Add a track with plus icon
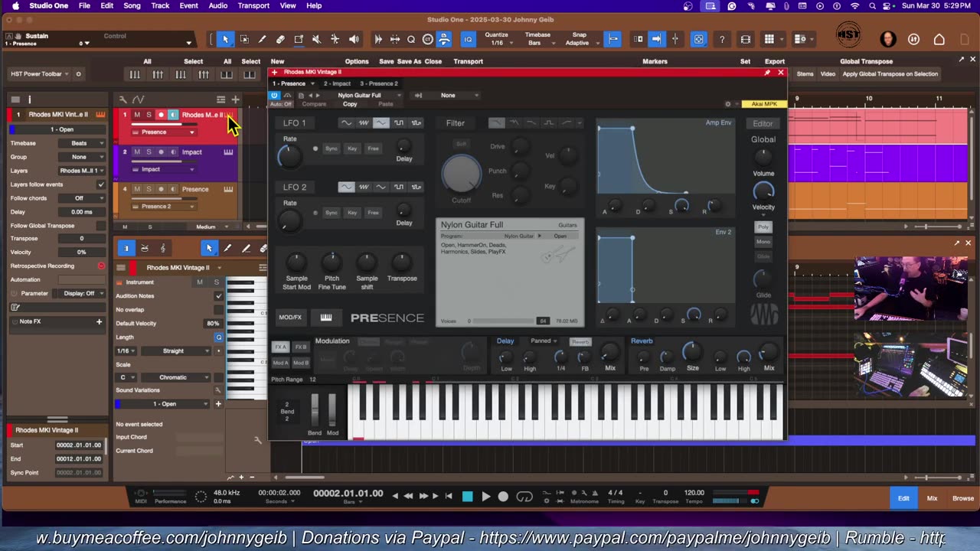Screen dimensions: 980x551 coord(235,99)
